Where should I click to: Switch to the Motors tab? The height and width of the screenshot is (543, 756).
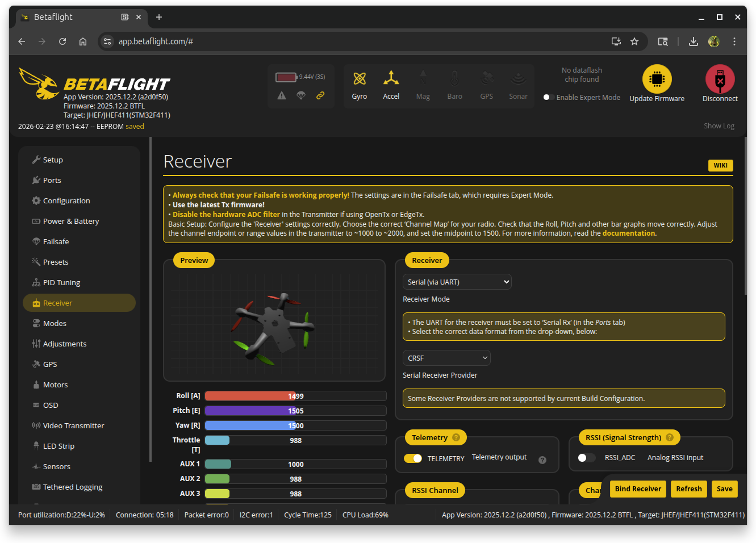pyautogui.click(x=55, y=385)
